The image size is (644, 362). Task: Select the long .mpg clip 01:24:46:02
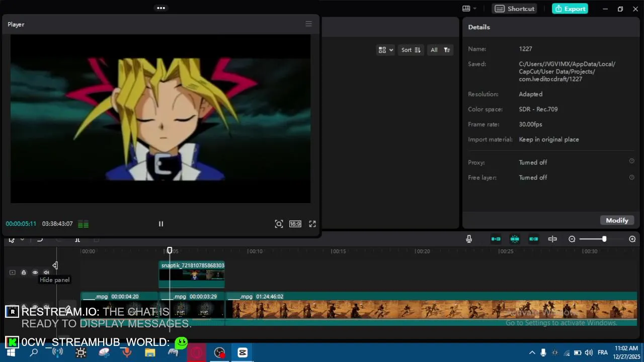tap(431, 309)
